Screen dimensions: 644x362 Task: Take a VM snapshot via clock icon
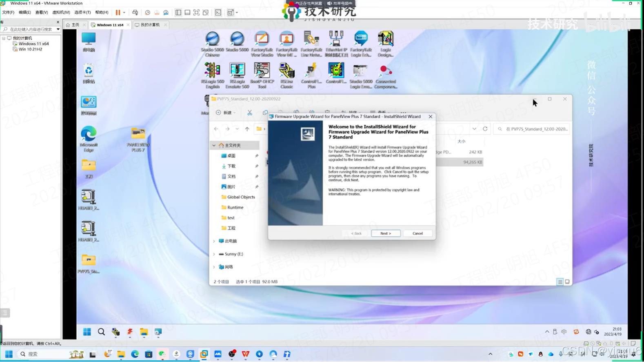[x=148, y=13]
